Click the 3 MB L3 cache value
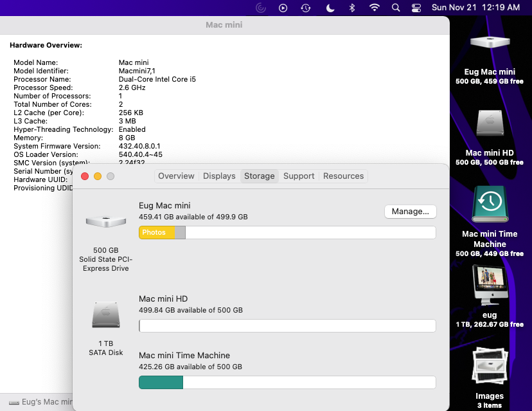 click(x=127, y=121)
